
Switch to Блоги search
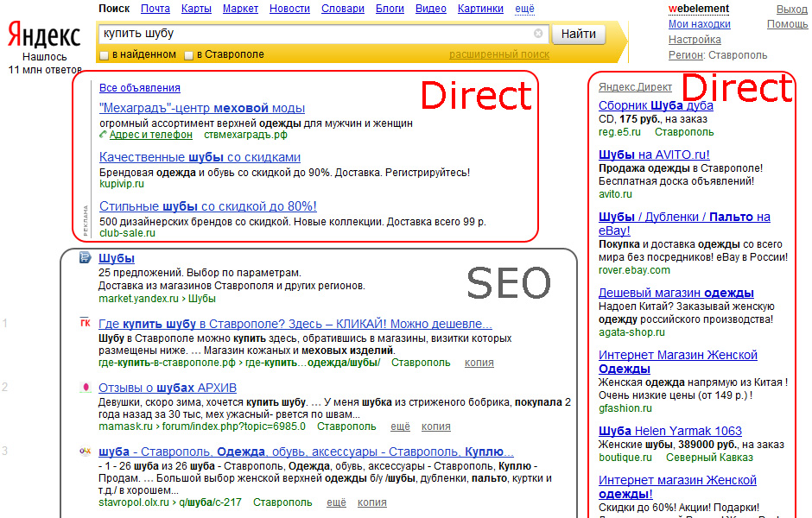390,9
